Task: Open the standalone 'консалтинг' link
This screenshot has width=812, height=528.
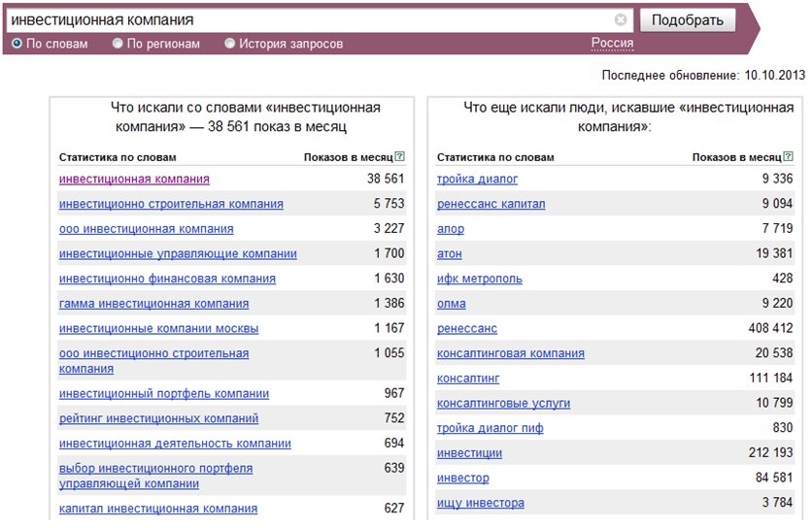Action: click(468, 378)
